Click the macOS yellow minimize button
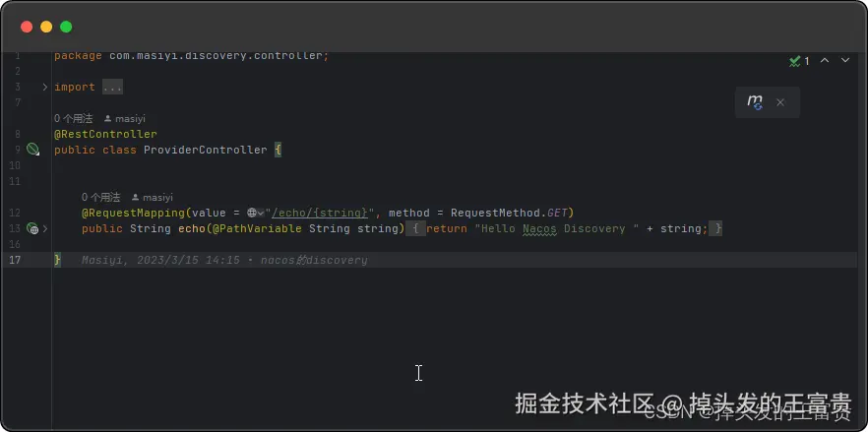Screen dimensions: 868x432 46,27
